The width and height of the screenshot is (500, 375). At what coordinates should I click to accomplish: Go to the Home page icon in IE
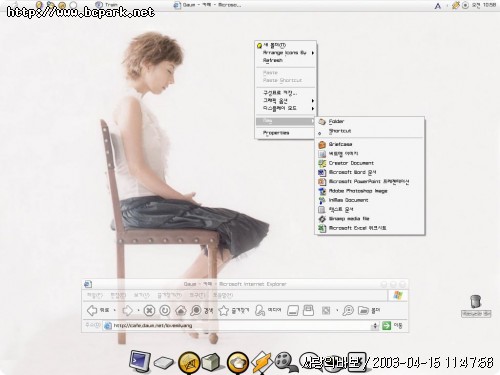[181, 310]
